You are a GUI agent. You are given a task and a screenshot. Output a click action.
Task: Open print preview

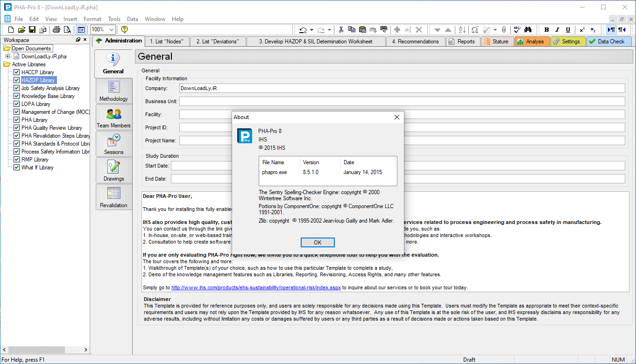point(67,29)
